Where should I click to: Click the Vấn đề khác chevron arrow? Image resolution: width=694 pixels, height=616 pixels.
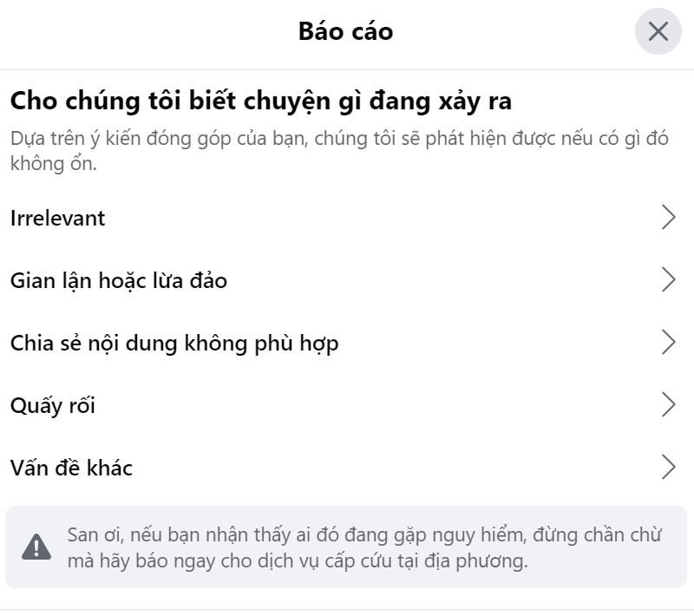click(668, 468)
